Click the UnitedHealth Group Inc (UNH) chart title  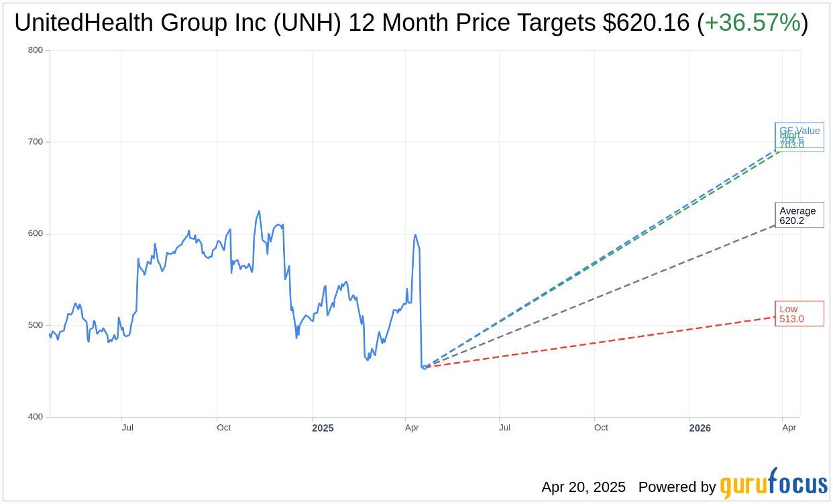pyautogui.click(x=177, y=23)
